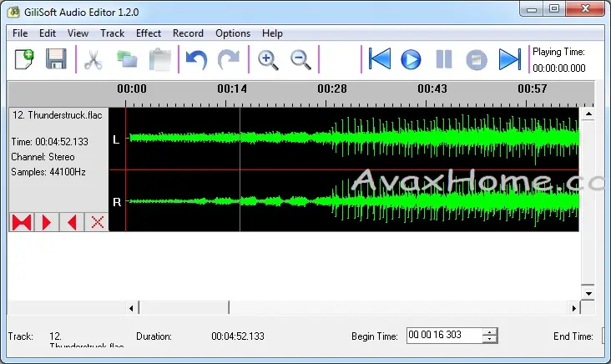Click the New file icon in toolbar

(x=24, y=59)
